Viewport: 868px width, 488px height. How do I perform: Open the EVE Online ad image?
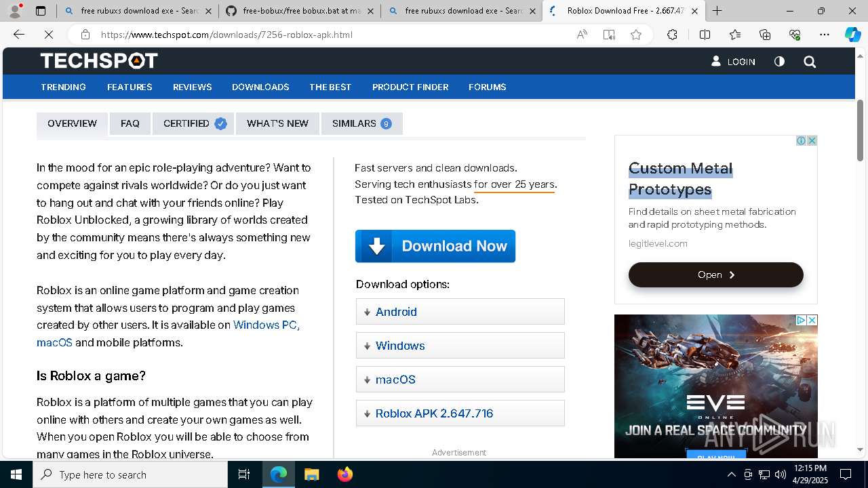pyautogui.click(x=715, y=386)
